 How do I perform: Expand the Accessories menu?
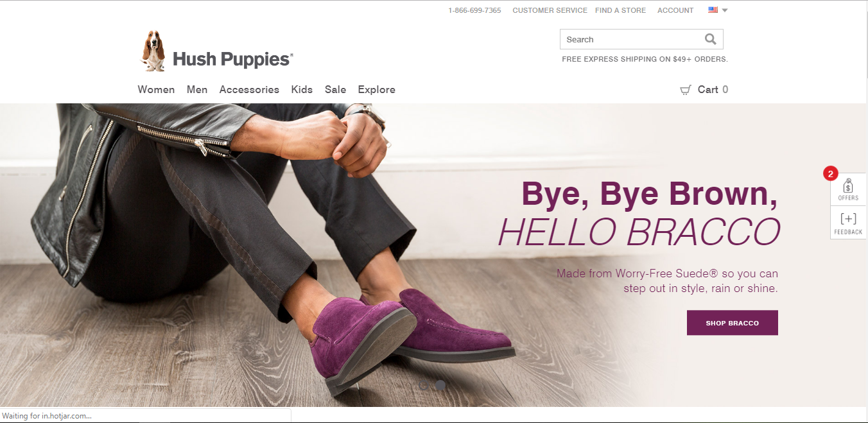tap(249, 90)
